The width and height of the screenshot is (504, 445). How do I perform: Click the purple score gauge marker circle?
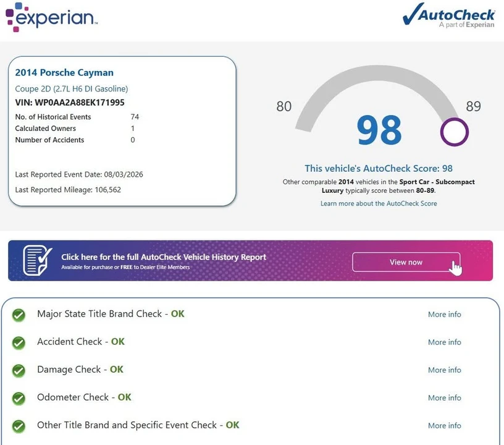point(454,132)
